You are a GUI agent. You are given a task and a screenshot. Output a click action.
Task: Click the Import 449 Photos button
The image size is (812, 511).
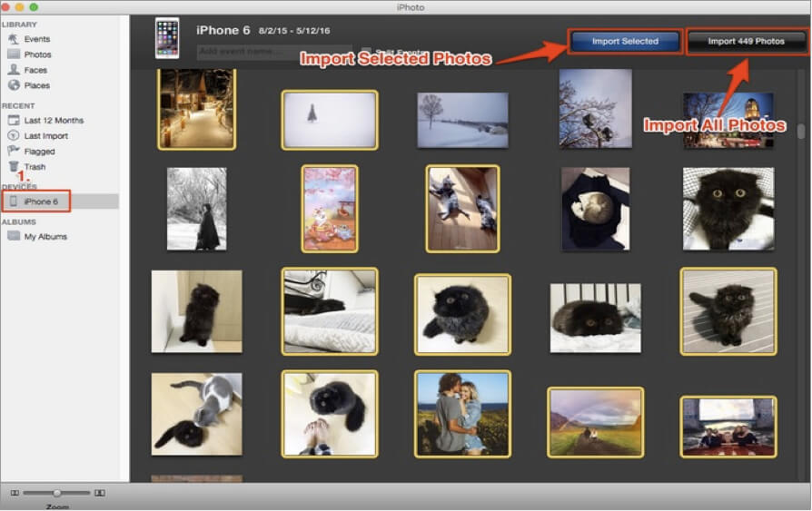click(x=746, y=42)
